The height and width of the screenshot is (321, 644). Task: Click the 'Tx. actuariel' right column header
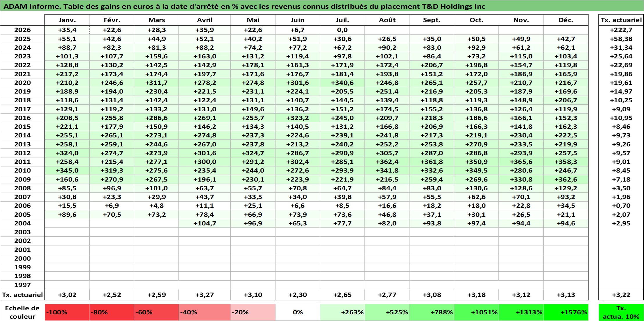pos(621,20)
